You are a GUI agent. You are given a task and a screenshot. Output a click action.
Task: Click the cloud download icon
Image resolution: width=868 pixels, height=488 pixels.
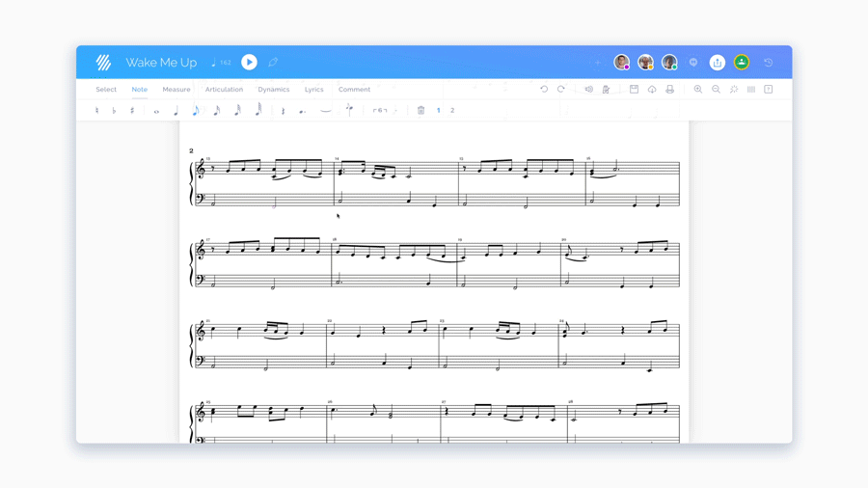point(652,89)
